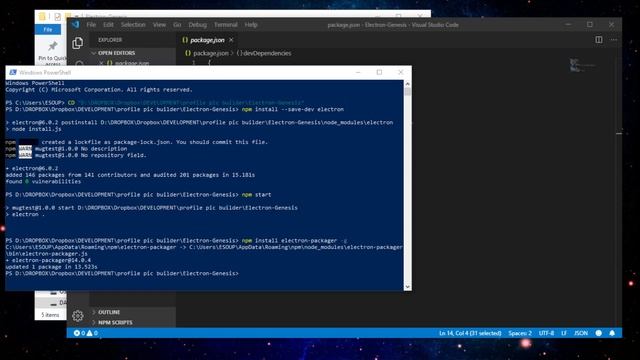Open the Manage gear icon in VS Code

click(78, 316)
